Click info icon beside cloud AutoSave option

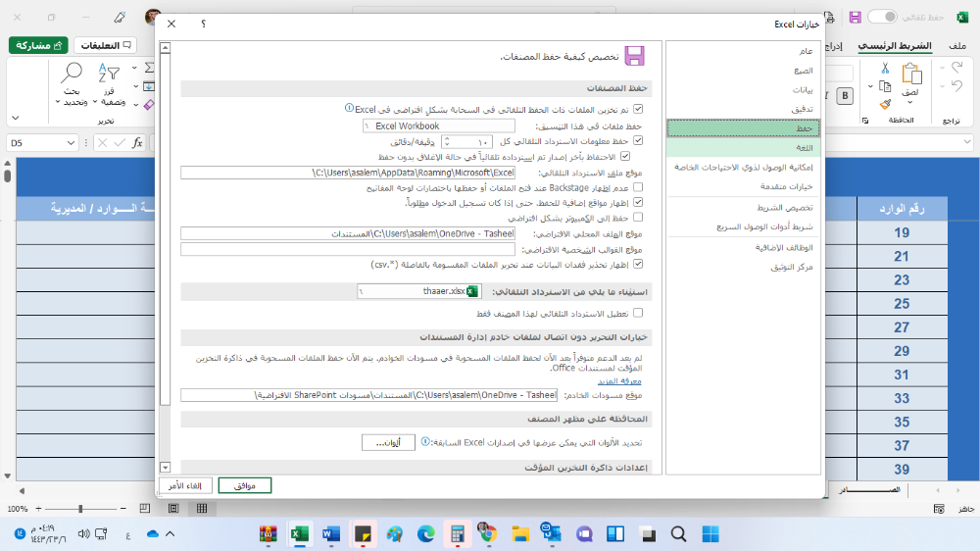tap(349, 108)
